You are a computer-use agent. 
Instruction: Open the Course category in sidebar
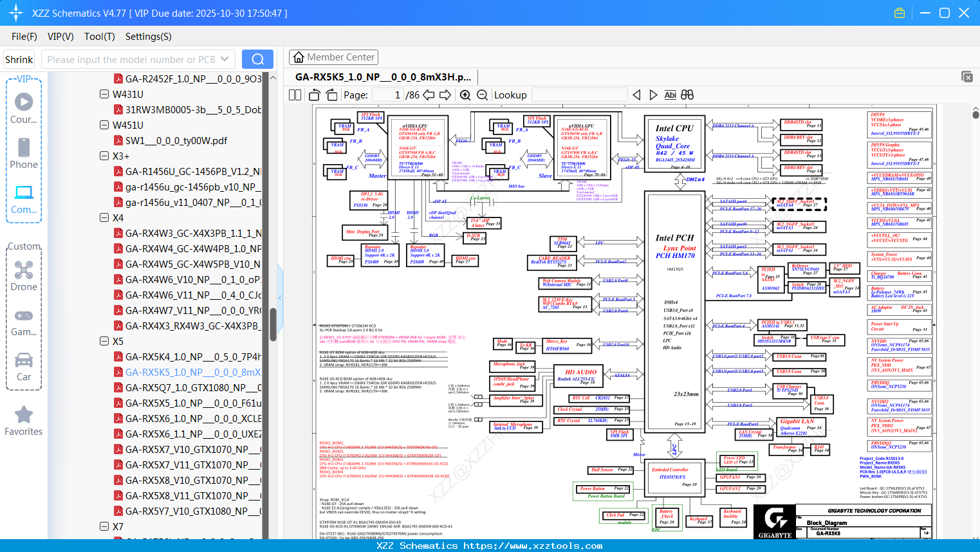tap(24, 108)
